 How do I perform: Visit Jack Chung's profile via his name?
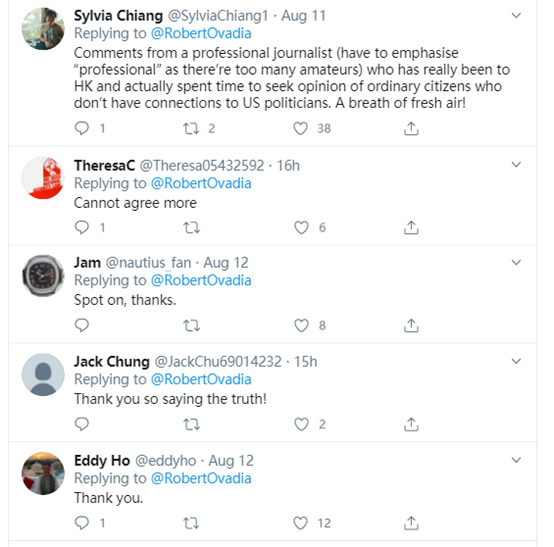[x=112, y=361]
